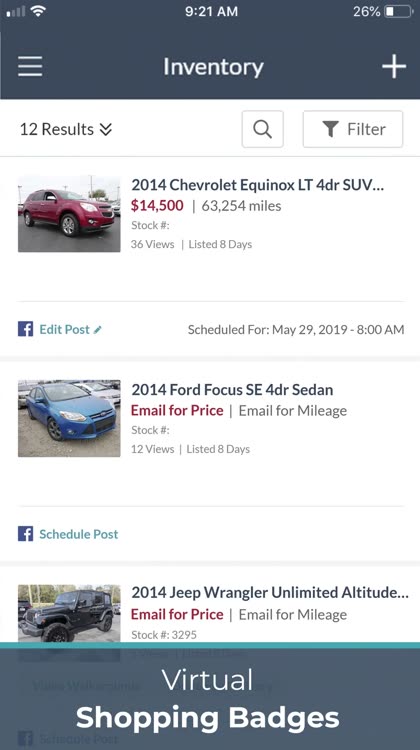The width and height of the screenshot is (420, 750).
Task: Open the red Chevrolet Equinox photo
Action: tap(69, 214)
